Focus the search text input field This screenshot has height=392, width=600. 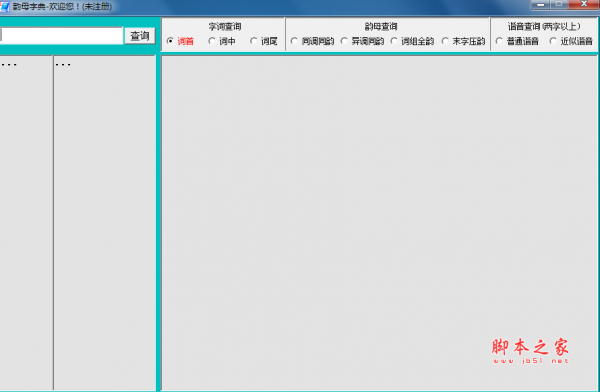tap(61, 36)
